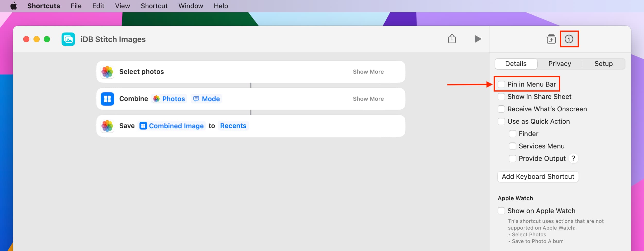Screen dimensions: 644x251
Task: Click Add Keyboard Shortcut button
Action: click(x=538, y=177)
